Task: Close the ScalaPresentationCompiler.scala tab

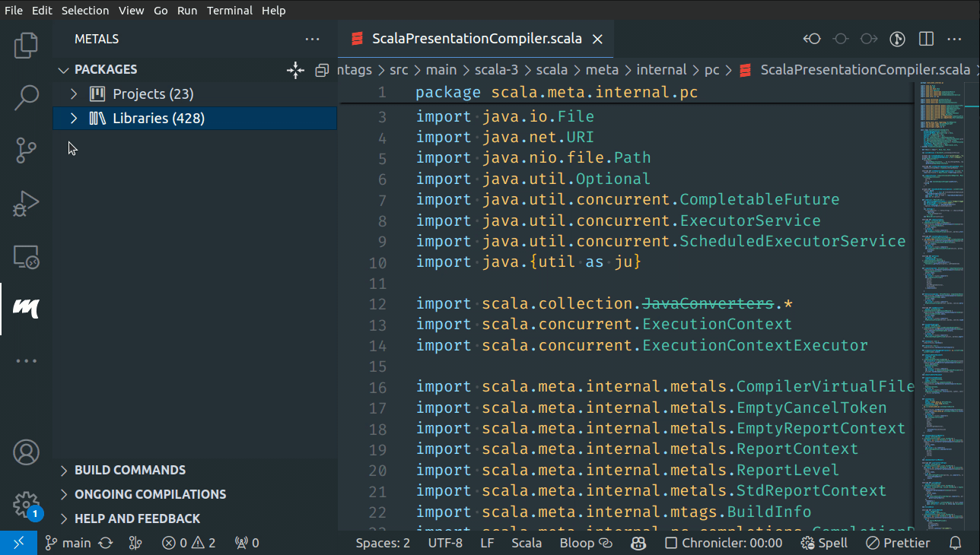Action: [597, 40]
